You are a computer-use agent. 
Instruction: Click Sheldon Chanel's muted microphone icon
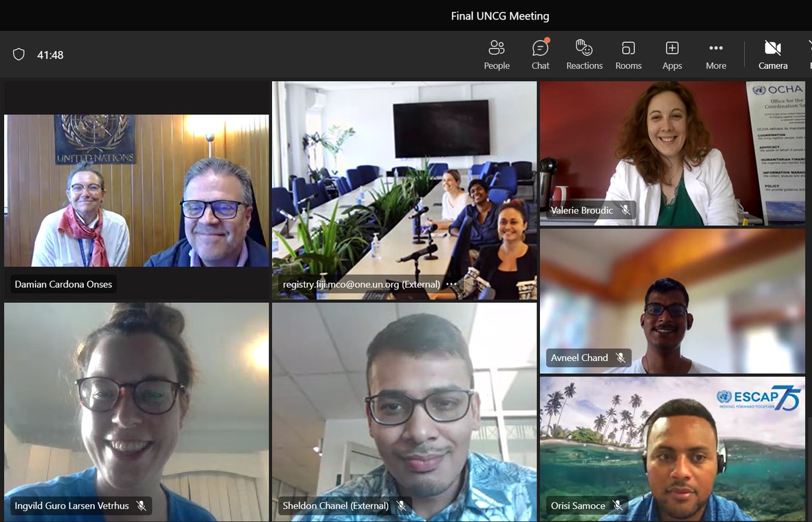point(401,506)
